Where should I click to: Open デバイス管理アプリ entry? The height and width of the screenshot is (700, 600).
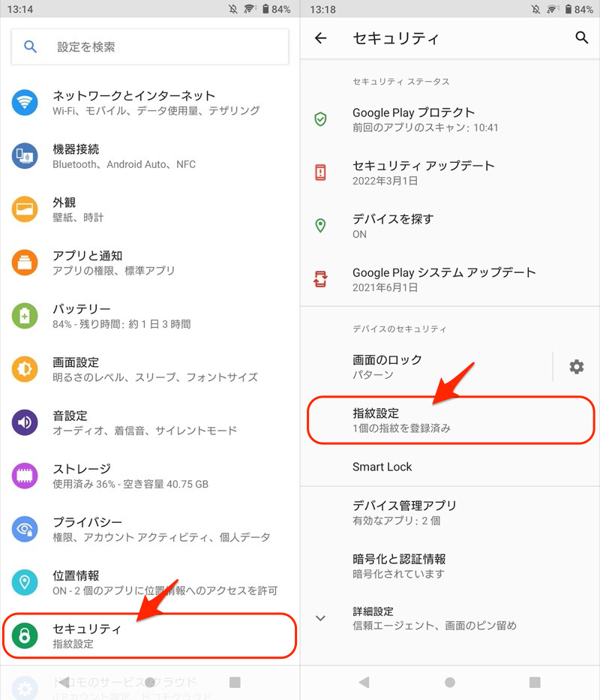point(450,512)
